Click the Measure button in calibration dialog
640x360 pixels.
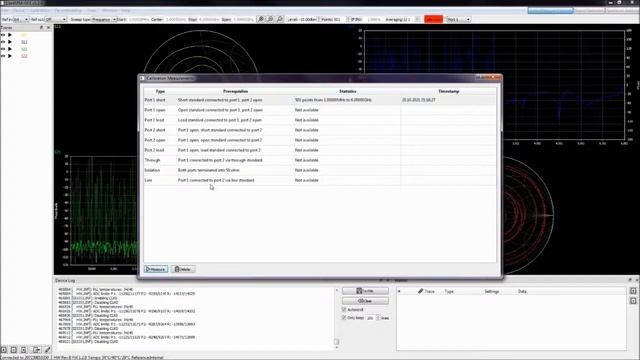[156, 269]
